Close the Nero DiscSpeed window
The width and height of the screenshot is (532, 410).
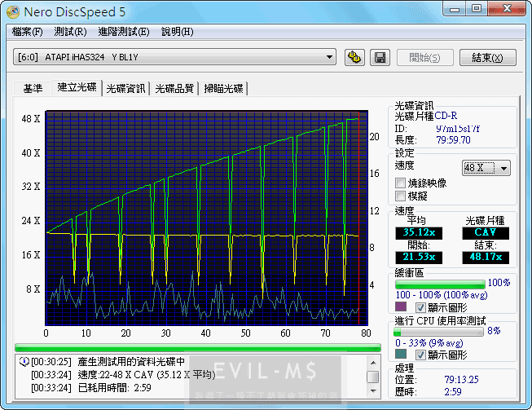[x=507, y=8]
